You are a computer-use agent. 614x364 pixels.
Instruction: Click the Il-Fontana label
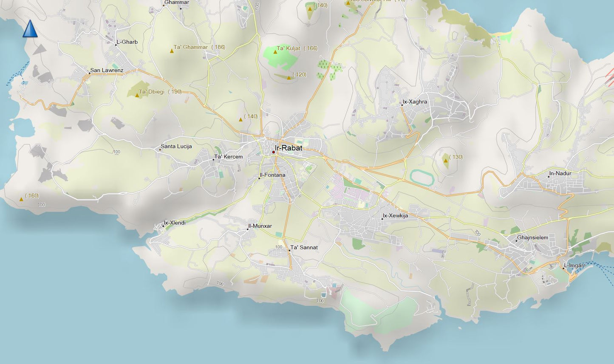coord(273,175)
